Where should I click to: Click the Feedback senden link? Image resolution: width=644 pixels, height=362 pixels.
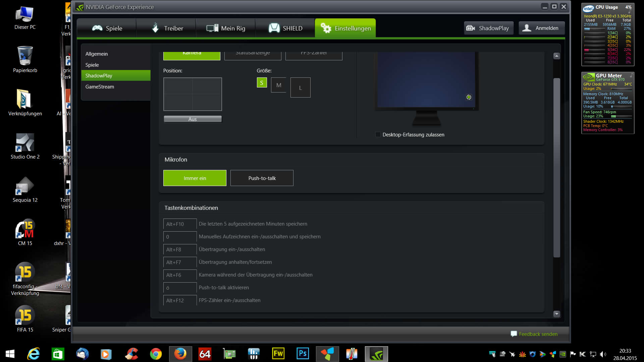click(538, 334)
